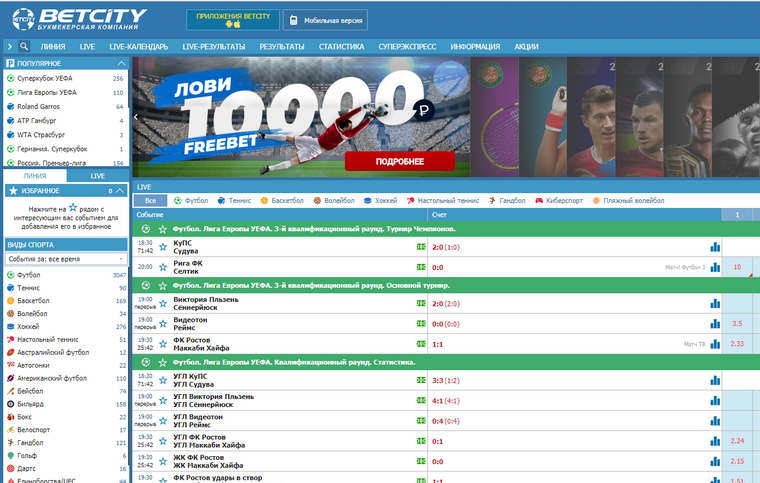Viewport: 760px width, 483px height.
Task: Collapse Основной турнир league via soccer ball icon
Action: click(x=145, y=286)
